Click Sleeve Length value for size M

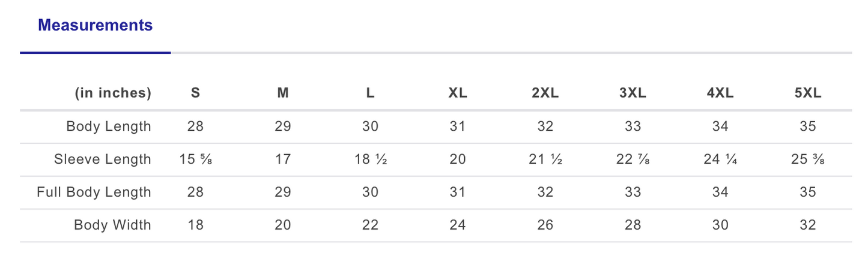point(283,159)
